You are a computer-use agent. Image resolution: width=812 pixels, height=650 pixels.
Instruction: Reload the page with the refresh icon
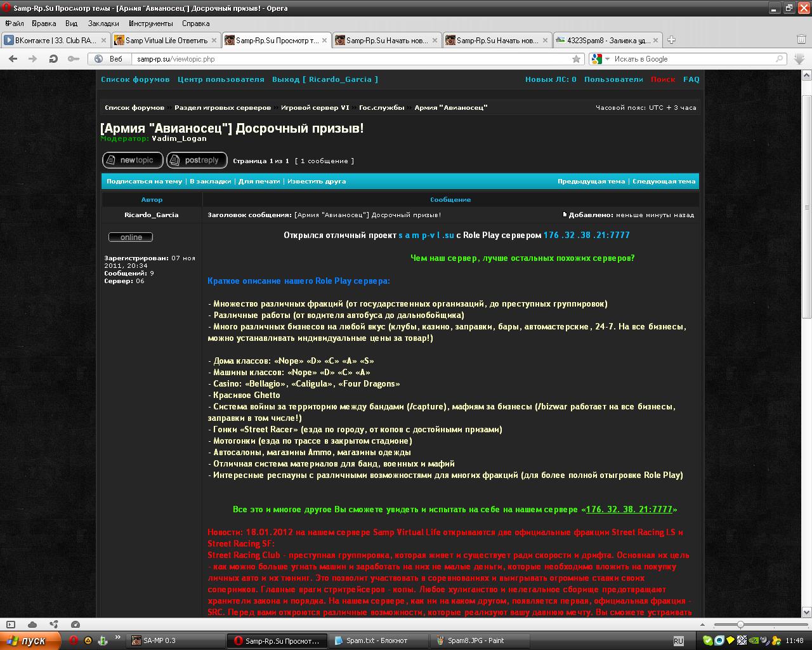53,59
